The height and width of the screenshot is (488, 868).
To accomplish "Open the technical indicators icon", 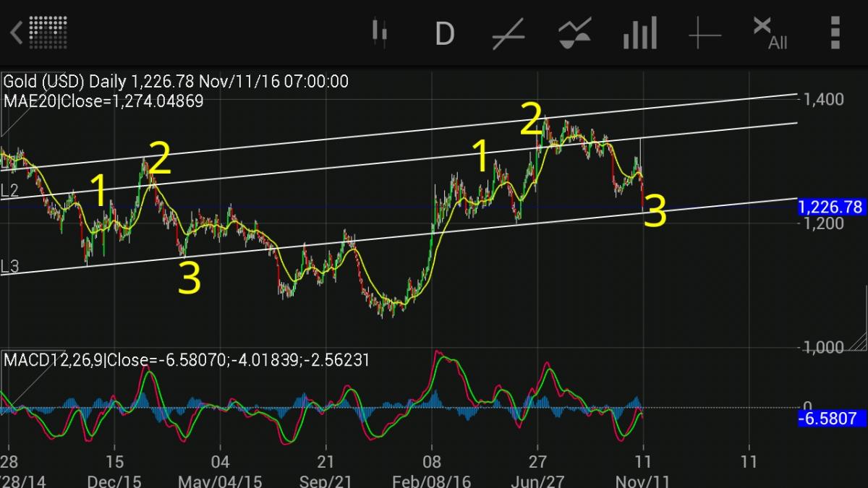I will pyautogui.click(x=575, y=33).
